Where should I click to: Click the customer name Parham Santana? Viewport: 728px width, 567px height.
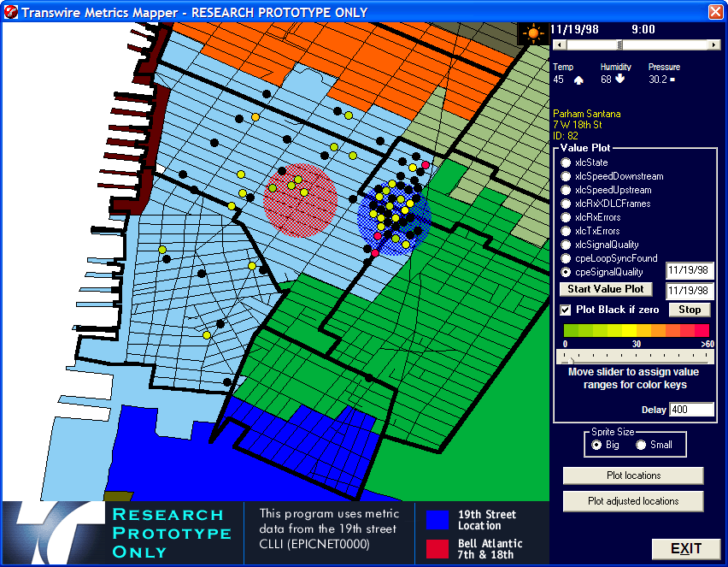click(x=586, y=114)
